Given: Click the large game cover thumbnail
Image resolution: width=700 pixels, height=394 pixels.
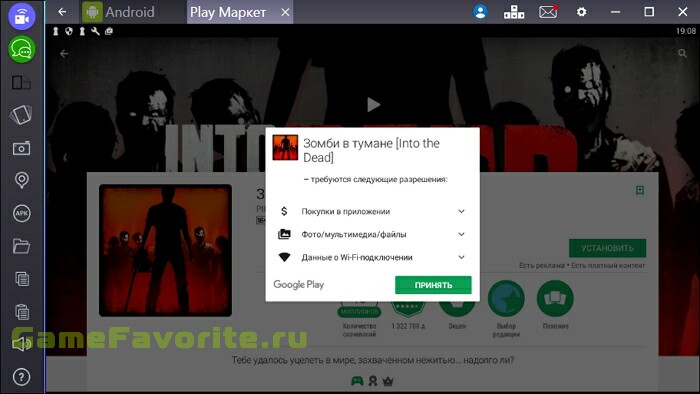Looking at the screenshot, I should click(x=165, y=250).
